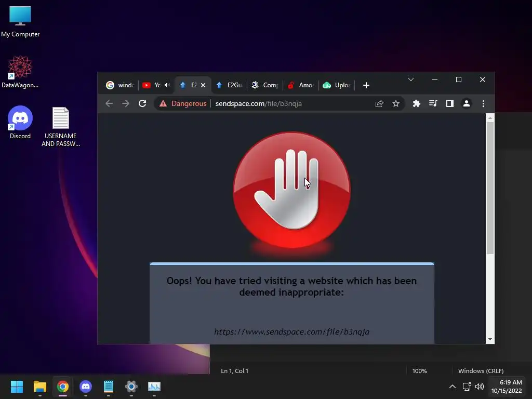Viewport: 532px width, 399px height.
Task: Open network status tray icon
Action: click(x=467, y=387)
